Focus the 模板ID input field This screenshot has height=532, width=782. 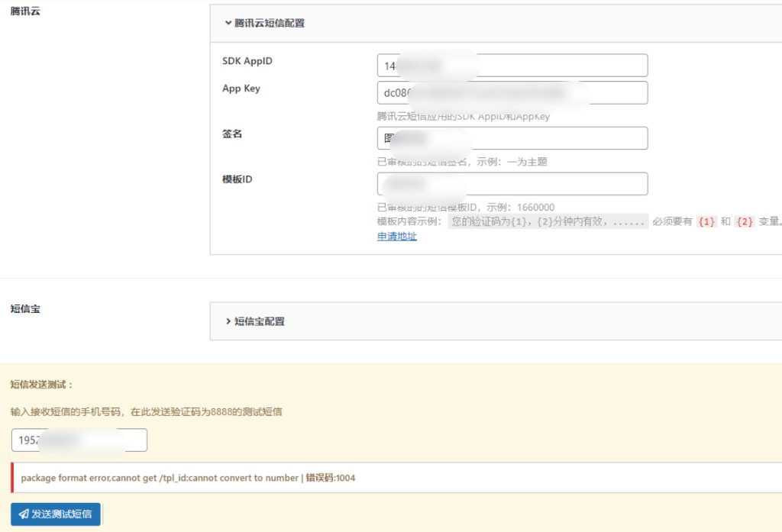(512, 183)
